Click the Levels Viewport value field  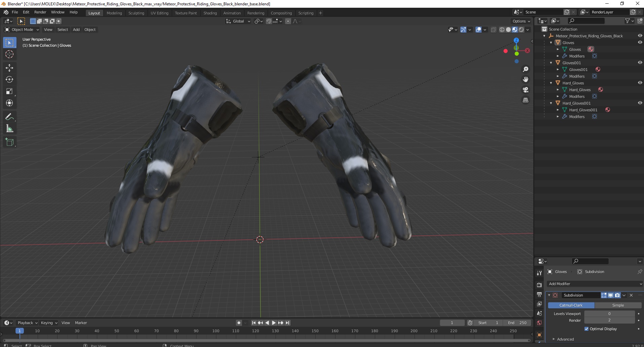609,314
